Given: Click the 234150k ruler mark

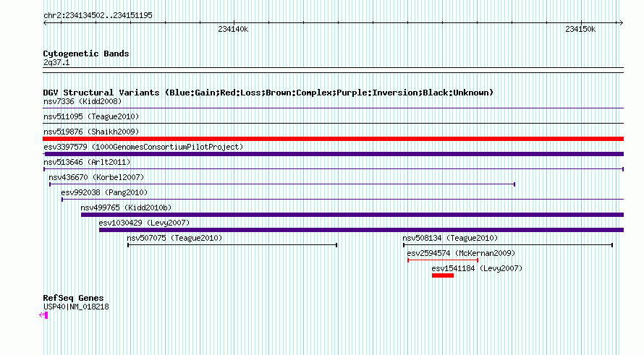Looking at the screenshot, I should click(580, 29).
